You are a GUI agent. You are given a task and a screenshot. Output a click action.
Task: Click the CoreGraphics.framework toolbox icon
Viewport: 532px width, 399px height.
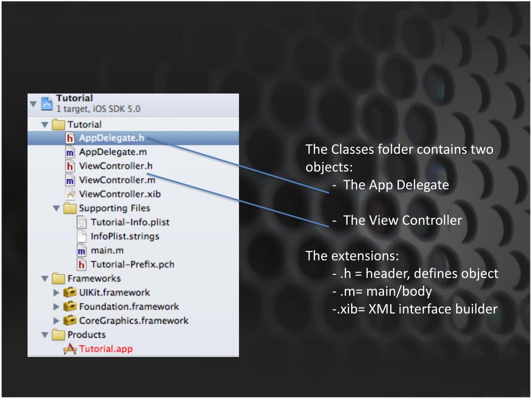70,320
